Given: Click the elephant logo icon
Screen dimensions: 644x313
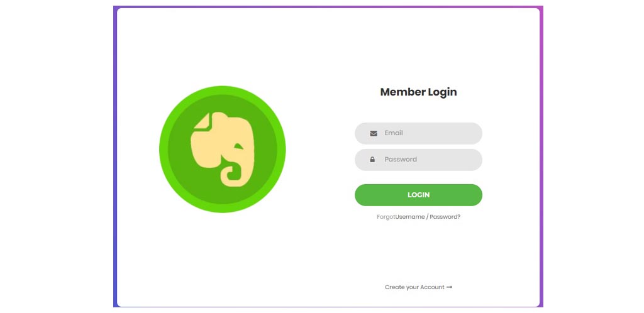Looking at the screenshot, I should pos(223,148).
